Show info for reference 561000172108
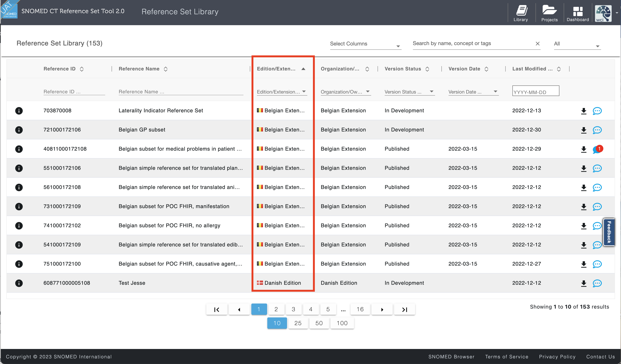 tap(19, 187)
